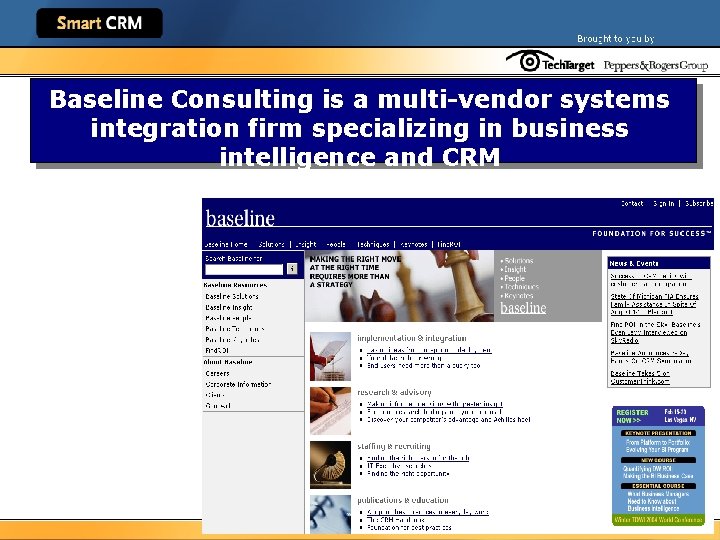Click the research & advisory thumbnail
The width and height of the screenshot is (720, 540).
pos(330,411)
